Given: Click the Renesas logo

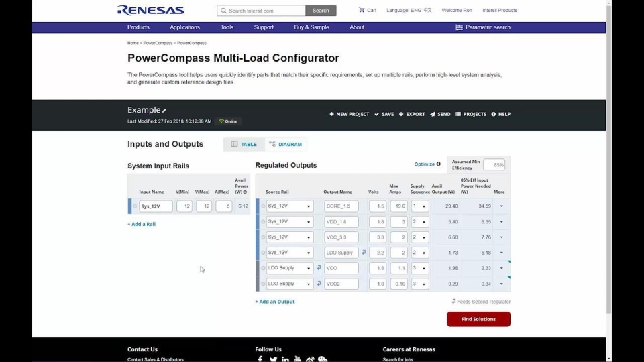Looking at the screenshot, I should coord(151,10).
